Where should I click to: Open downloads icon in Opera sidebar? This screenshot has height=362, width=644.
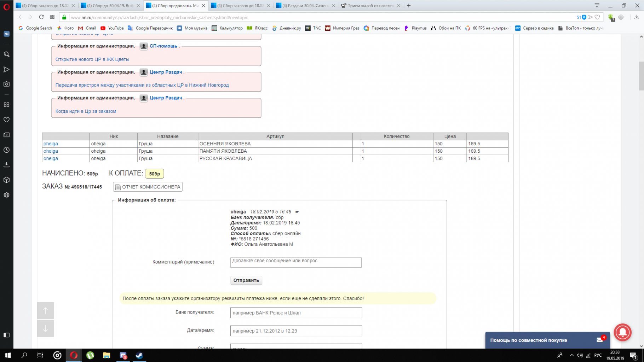[x=6, y=165]
